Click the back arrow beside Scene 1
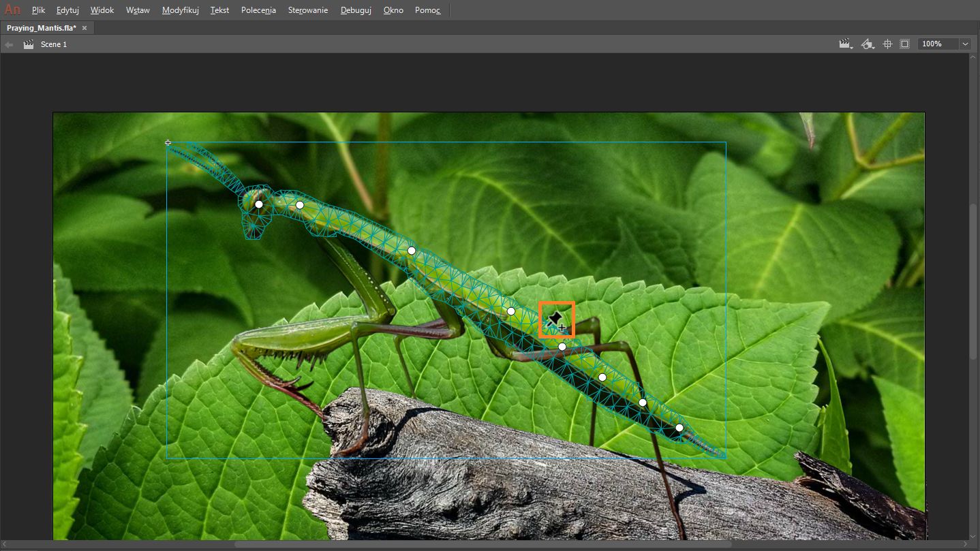Viewport: 980px width, 551px height. tap(9, 44)
